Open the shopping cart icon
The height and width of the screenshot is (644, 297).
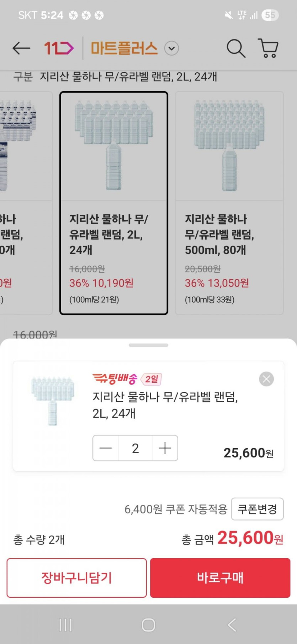(x=268, y=48)
